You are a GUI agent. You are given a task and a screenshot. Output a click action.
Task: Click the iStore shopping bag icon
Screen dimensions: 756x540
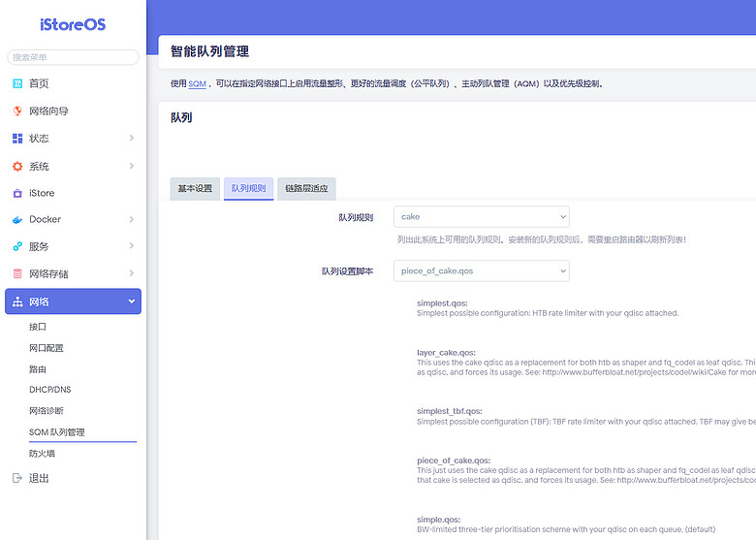(17, 193)
